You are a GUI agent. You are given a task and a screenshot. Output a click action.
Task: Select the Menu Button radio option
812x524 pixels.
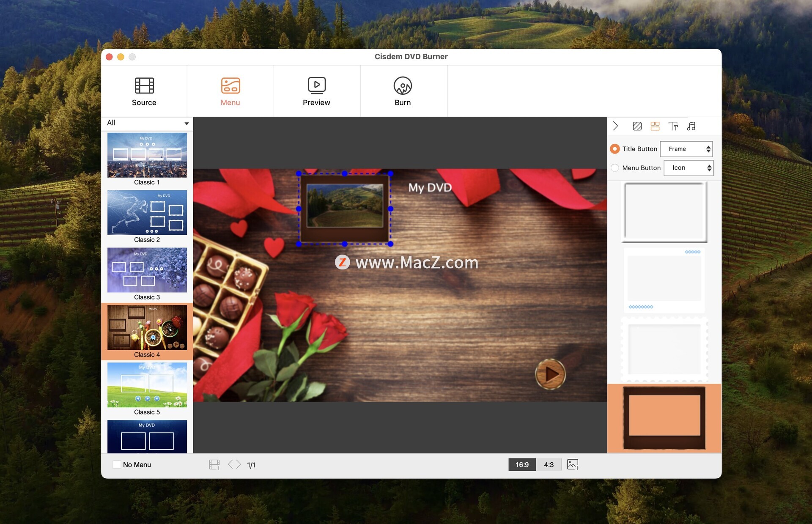tap(615, 168)
